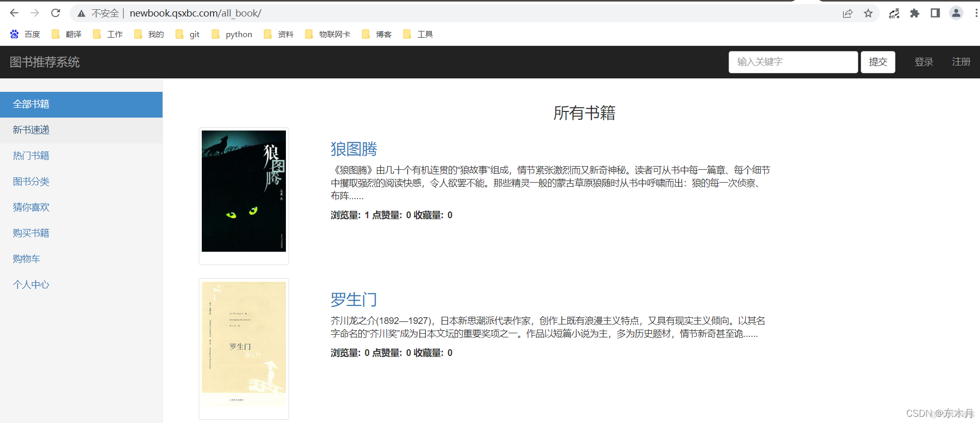Click the browser forward arrow
The height and width of the screenshot is (423, 980).
point(35,13)
